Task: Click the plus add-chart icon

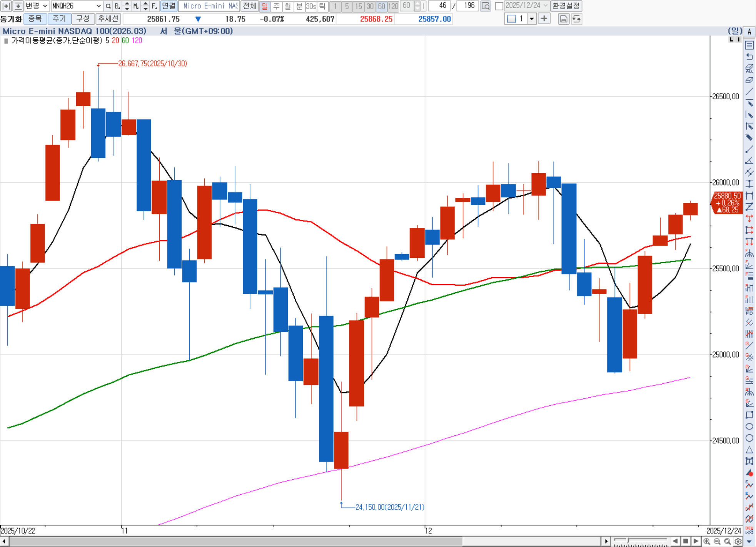Action: point(544,18)
